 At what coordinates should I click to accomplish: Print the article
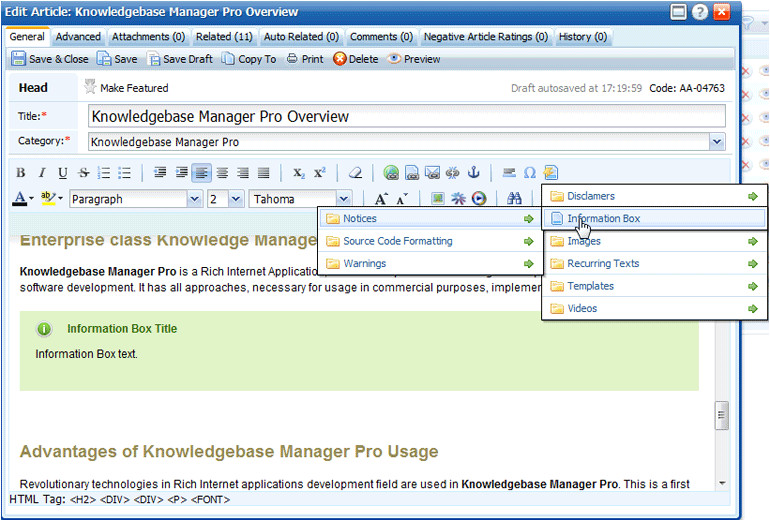[305, 59]
